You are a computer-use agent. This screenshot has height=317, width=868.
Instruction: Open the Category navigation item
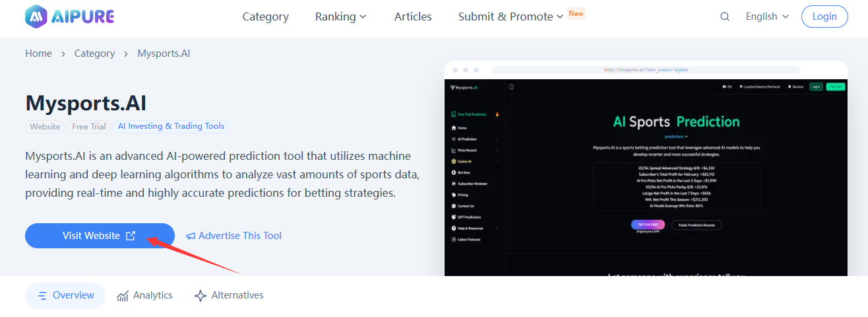[x=265, y=17]
